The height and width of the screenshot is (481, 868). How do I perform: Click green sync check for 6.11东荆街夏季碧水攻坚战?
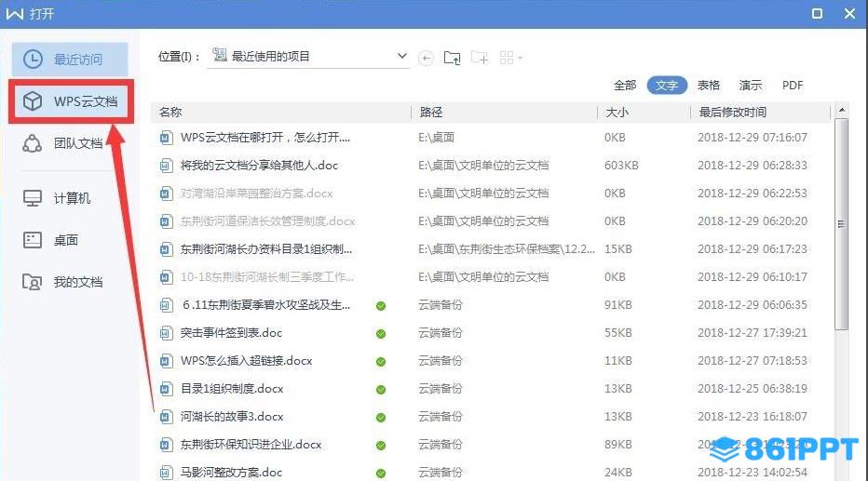pos(381,306)
